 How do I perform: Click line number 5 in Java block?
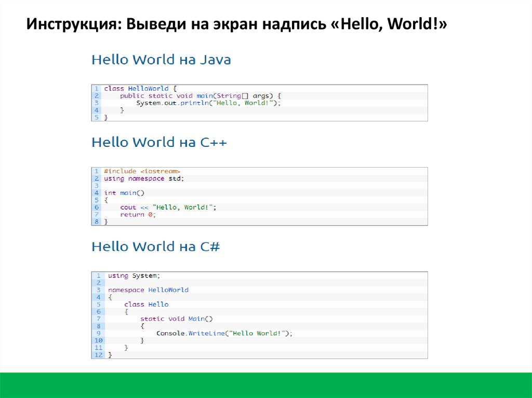pyautogui.click(x=96, y=117)
